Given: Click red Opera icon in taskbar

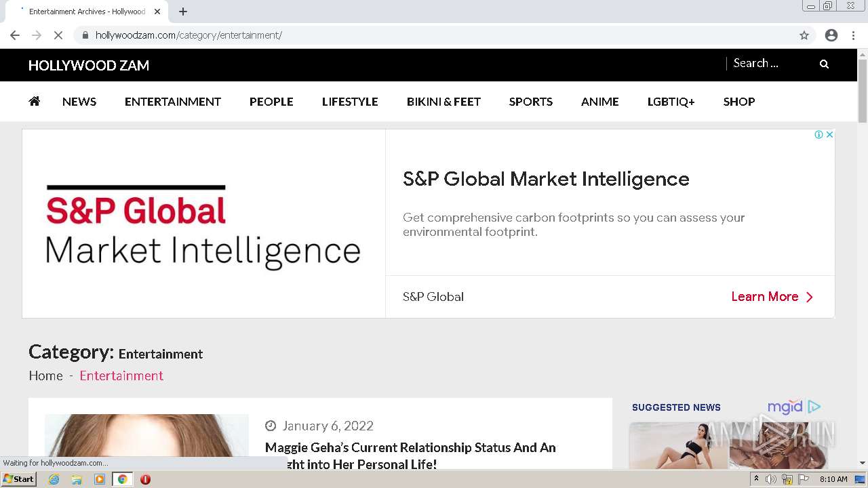Looking at the screenshot, I should (145, 479).
